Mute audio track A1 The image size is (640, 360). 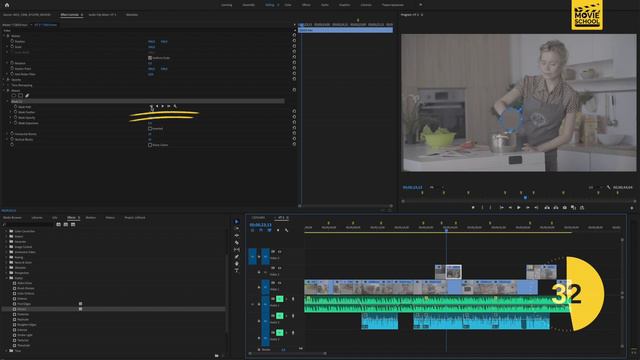[x=280, y=299]
